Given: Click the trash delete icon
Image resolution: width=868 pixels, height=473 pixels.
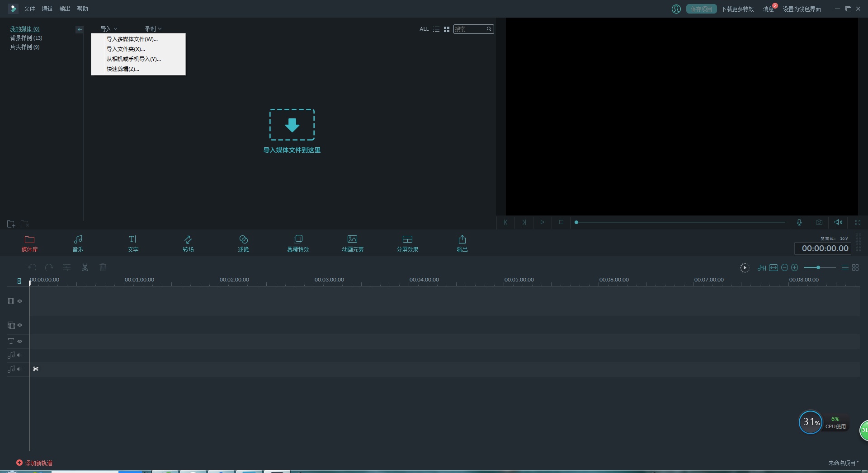Looking at the screenshot, I should pyautogui.click(x=103, y=267).
